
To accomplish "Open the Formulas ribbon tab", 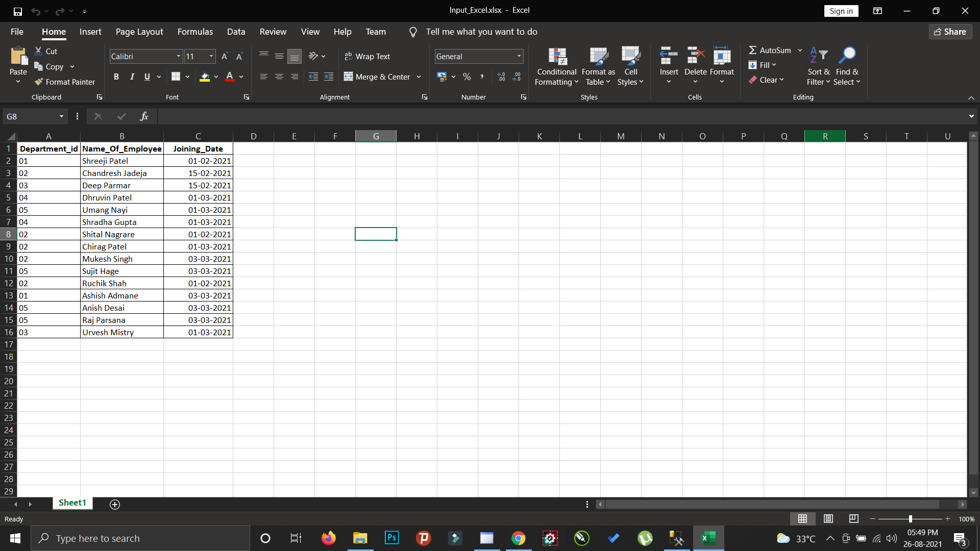I will 195,32.
